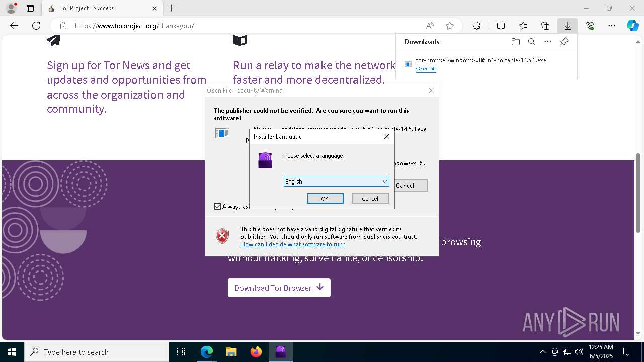Viewport: 644px width, 362px height.
Task: Open Edge Settings and more menu
Action: 612,26
